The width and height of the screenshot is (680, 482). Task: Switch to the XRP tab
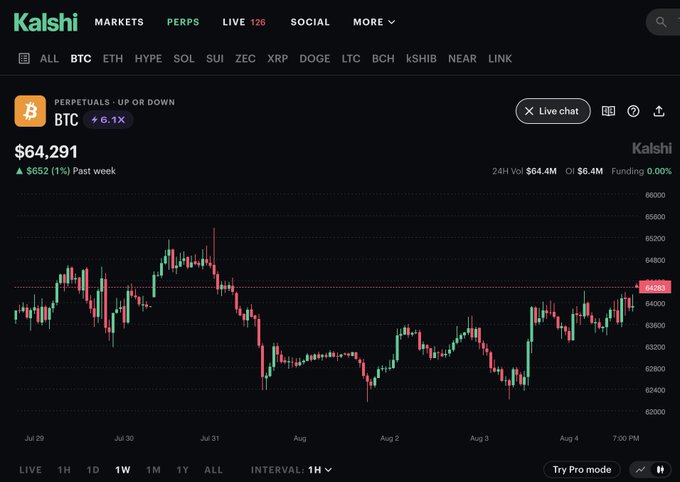pyautogui.click(x=278, y=59)
